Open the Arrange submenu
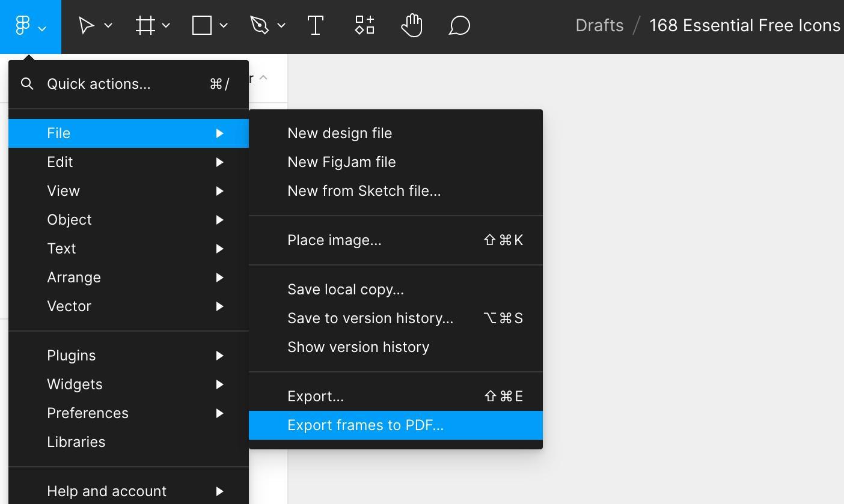This screenshot has width=844, height=504. pos(129,278)
